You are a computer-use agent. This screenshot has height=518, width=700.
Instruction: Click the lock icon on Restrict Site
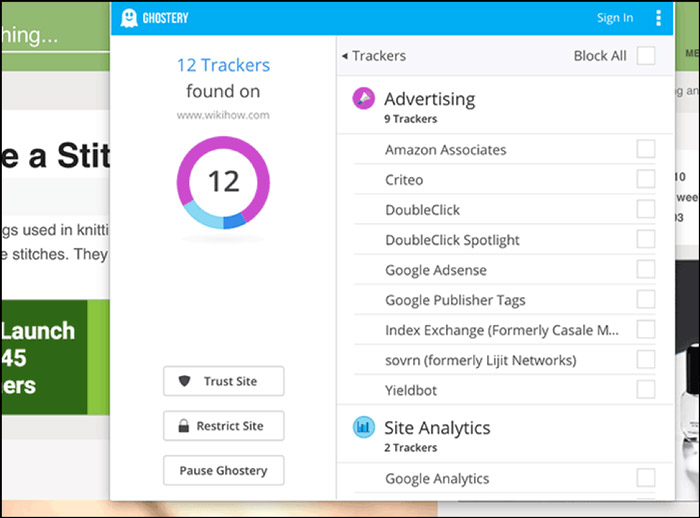tap(183, 426)
